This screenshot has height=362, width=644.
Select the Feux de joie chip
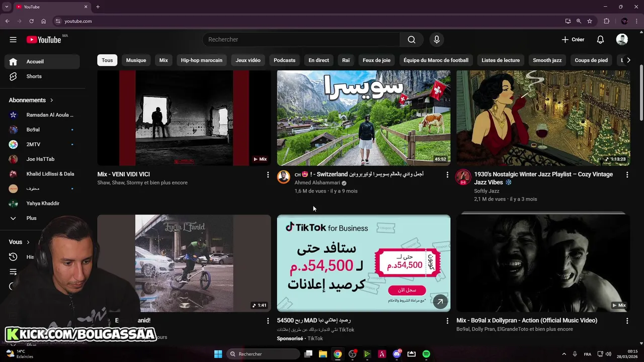[x=376, y=60]
